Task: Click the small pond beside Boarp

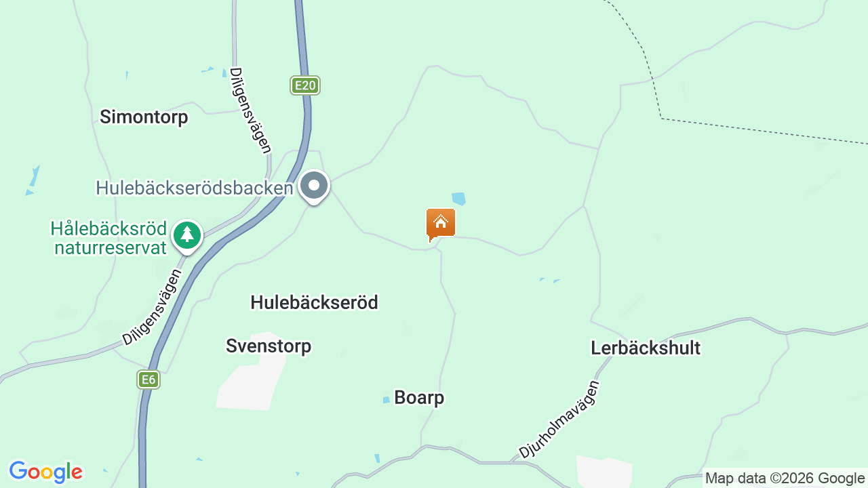Action: (386, 399)
